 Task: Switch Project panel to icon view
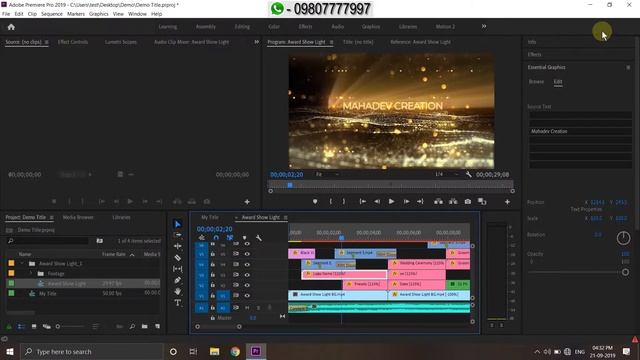34,327
